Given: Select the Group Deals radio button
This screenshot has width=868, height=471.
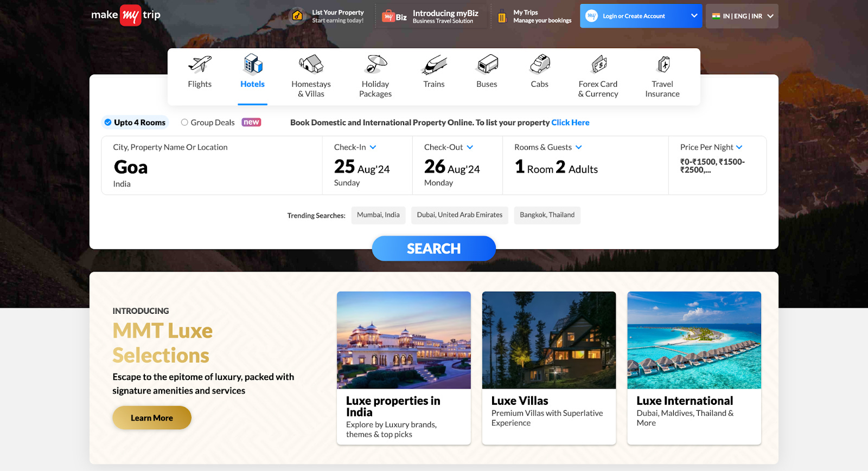Looking at the screenshot, I should coord(184,122).
